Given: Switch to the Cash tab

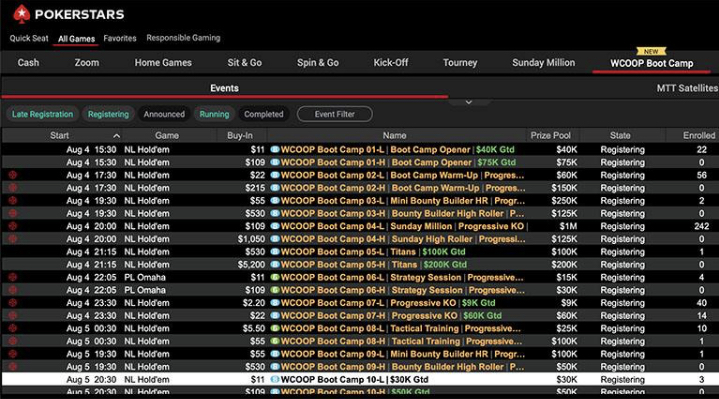Looking at the screenshot, I should (x=28, y=63).
